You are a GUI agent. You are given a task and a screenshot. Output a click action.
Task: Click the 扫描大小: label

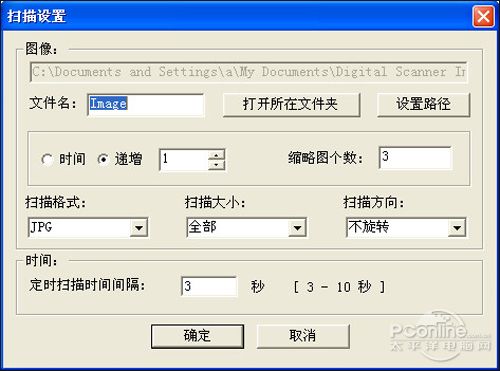click(215, 202)
